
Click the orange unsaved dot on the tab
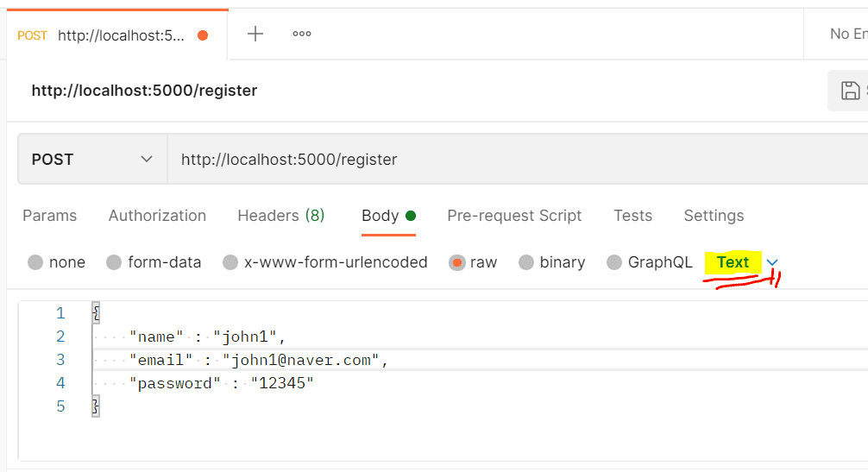(203, 35)
